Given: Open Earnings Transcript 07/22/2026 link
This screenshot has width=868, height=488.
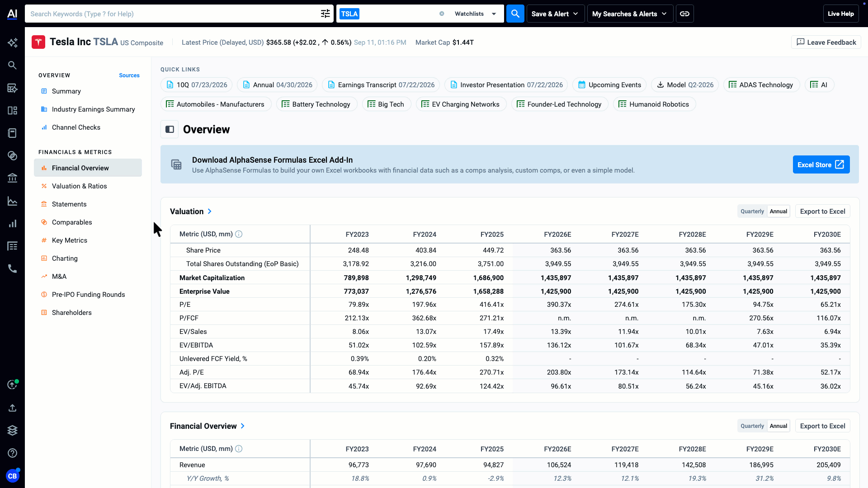Looking at the screenshot, I should (x=381, y=85).
